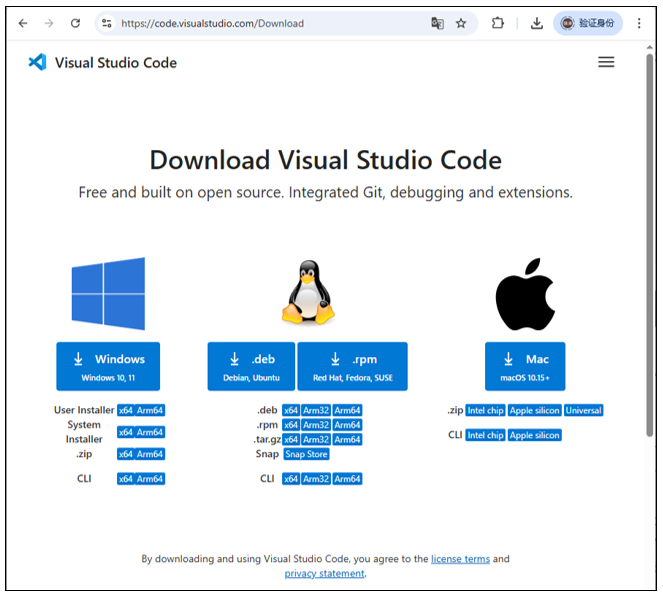663x596 pixels.
Task: Select Linux .rpm x64 link
Action: [x=291, y=425]
